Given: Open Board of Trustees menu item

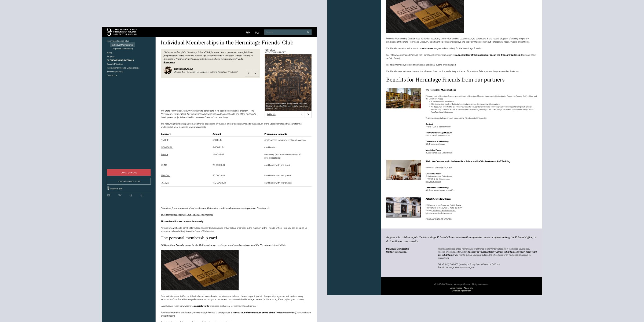Looking at the screenshot, I should pyautogui.click(x=115, y=64).
